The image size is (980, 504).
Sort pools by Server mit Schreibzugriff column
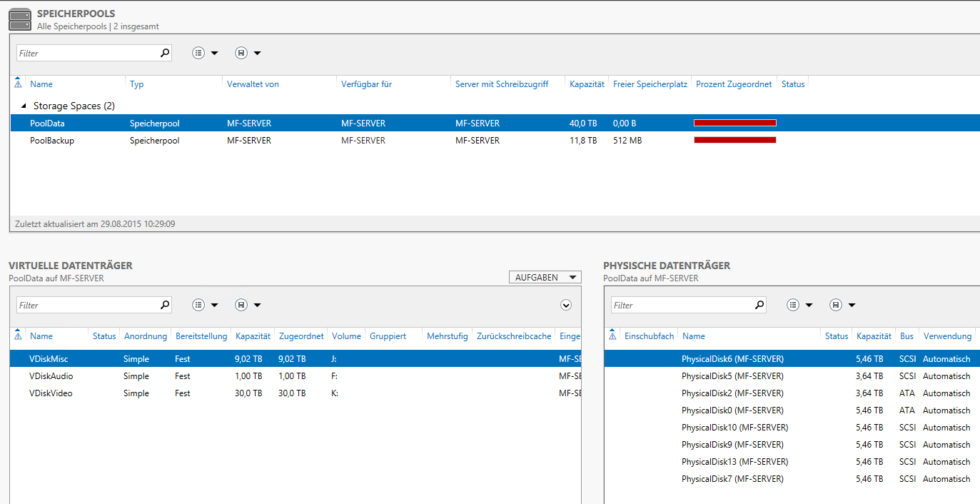[502, 84]
